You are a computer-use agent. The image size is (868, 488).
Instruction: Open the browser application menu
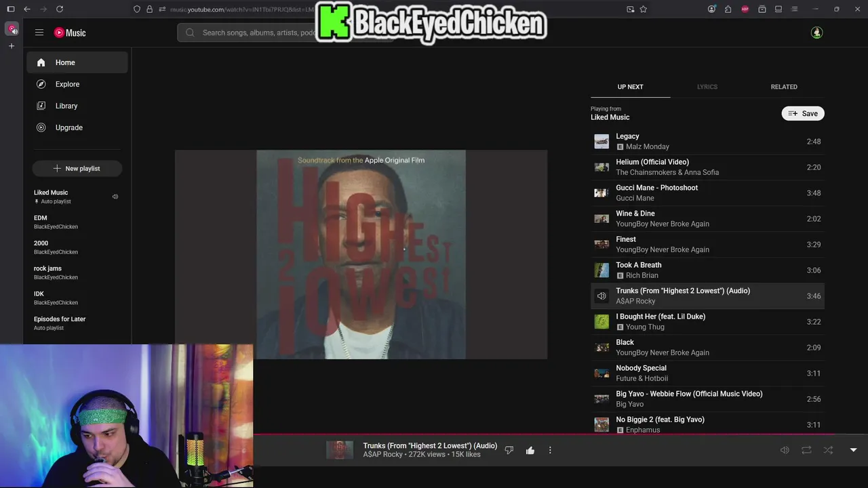coord(795,9)
